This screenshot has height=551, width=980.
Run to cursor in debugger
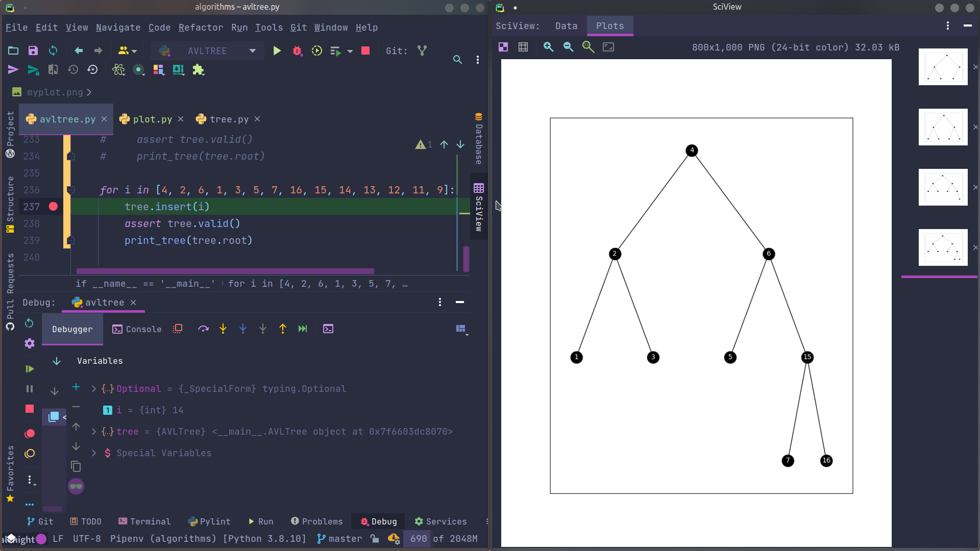[x=303, y=329]
